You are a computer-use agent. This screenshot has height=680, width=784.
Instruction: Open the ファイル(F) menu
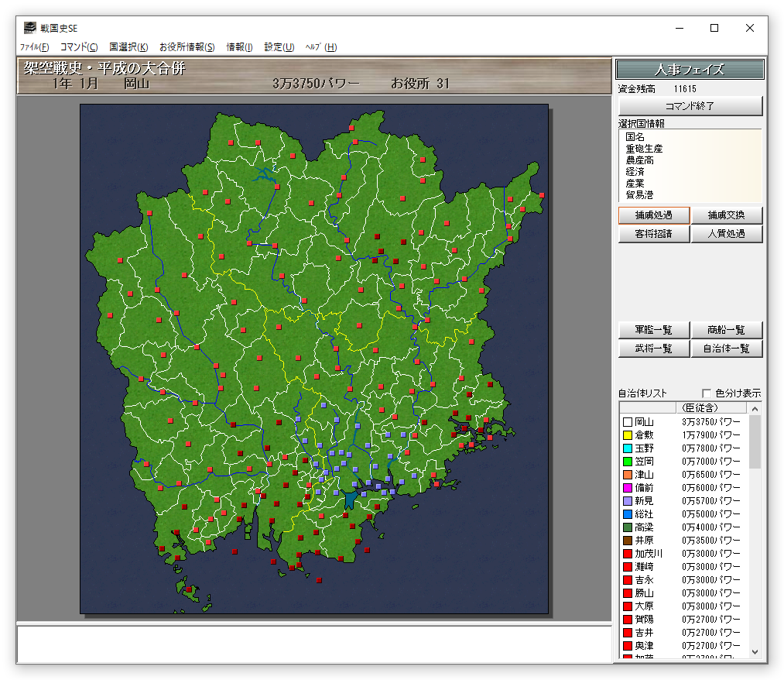(x=34, y=47)
